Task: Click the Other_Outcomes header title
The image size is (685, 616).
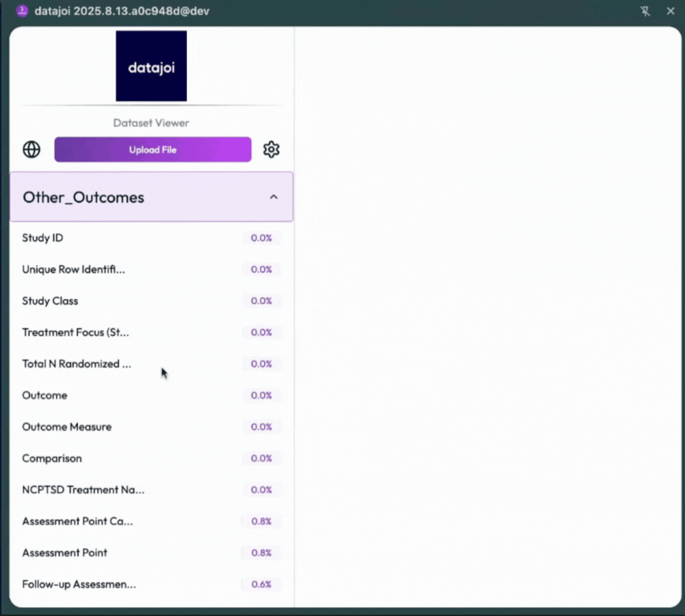Action: point(83,197)
